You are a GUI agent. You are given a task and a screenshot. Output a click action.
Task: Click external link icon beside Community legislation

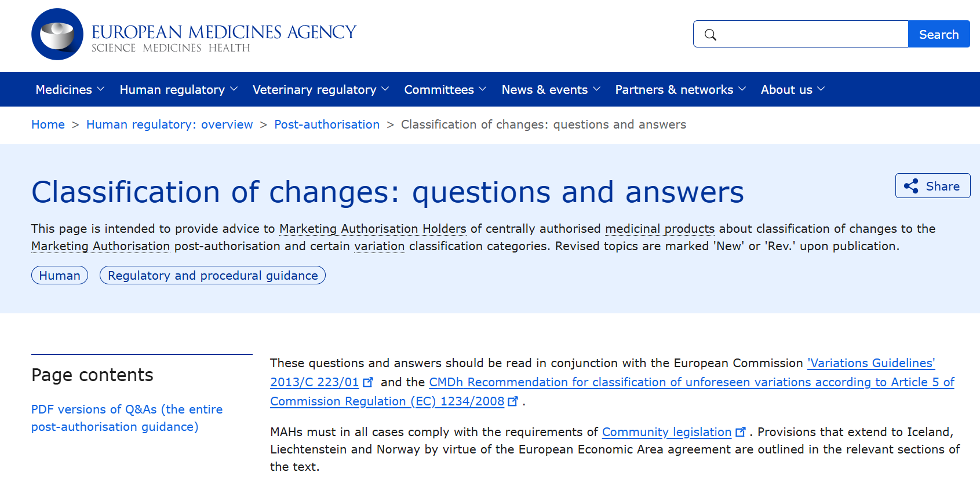pyautogui.click(x=741, y=431)
